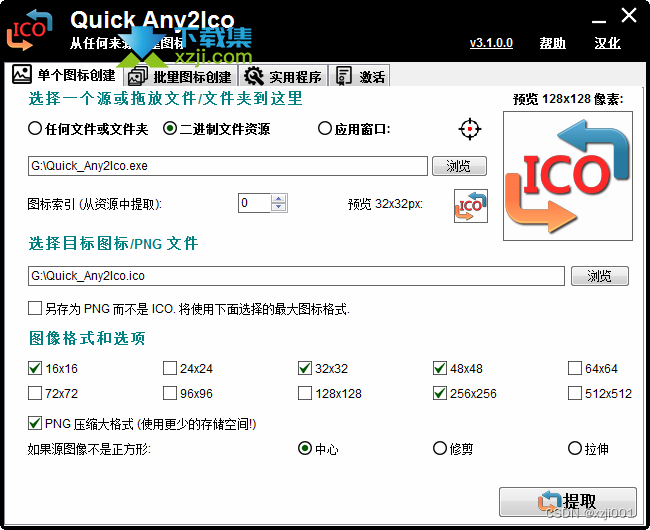Increase icon index with up arrow
The image size is (650, 530).
point(279,198)
